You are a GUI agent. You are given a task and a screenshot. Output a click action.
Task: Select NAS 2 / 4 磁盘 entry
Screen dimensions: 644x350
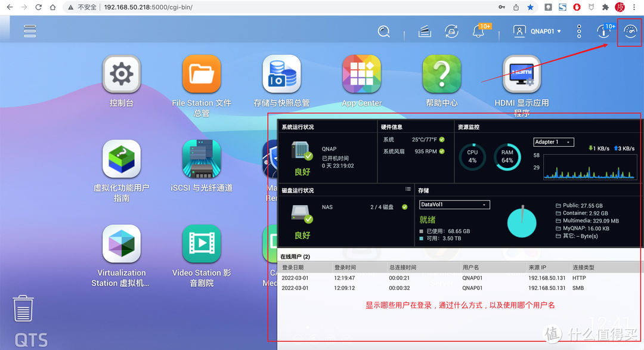point(365,207)
